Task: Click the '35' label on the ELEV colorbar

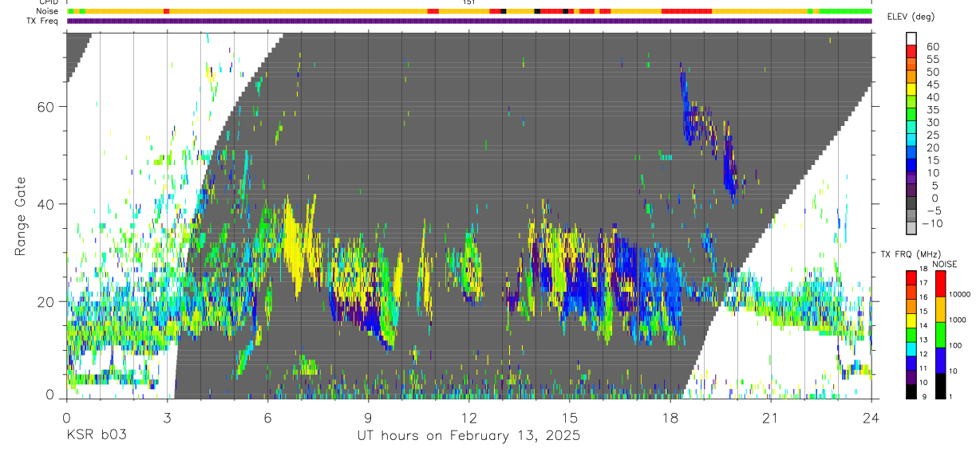Action: pos(932,110)
